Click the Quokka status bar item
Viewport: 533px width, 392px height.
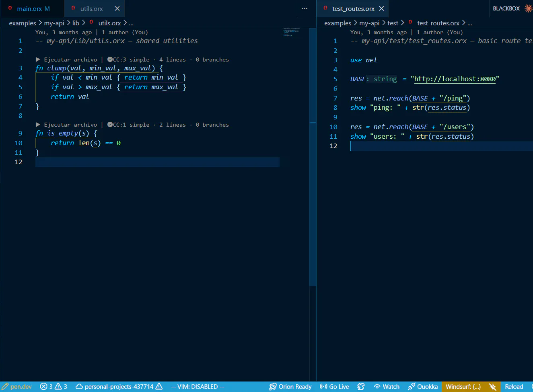pyautogui.click(x=422, y=387)
